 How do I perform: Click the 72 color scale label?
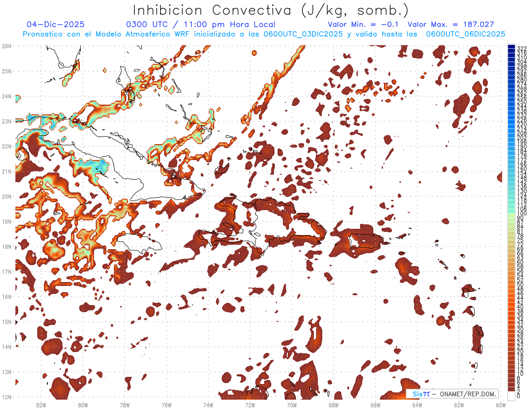coord(520,244)
